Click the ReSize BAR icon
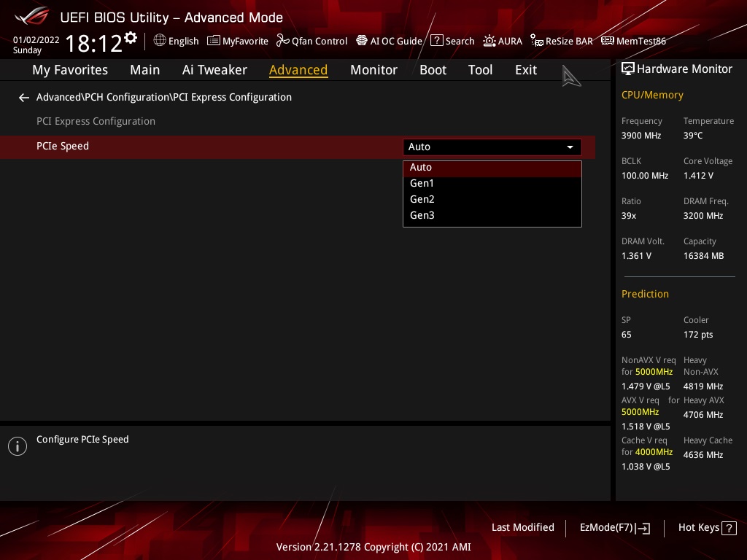Viewport: 747px width, 560px height. point(537,41)
